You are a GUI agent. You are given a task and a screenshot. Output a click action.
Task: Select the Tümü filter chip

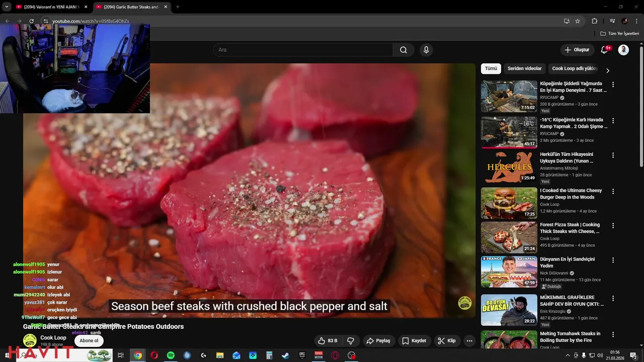(x=491, y=68)
